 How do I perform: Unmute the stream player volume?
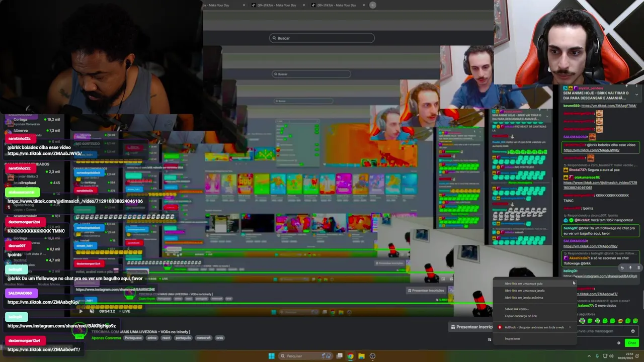pyautogui.click(x=92, y=311)
